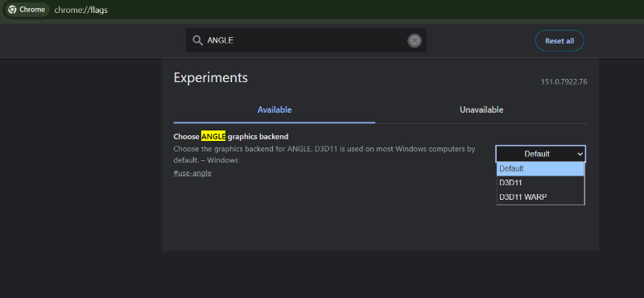Focus the flags search field
644x298 pixels.
(306, 40)
